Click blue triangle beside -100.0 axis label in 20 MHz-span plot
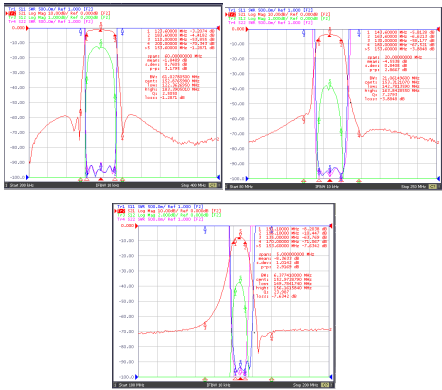This screenshot has height=390, width=442. pyautogui.click(x=248, y=179)
